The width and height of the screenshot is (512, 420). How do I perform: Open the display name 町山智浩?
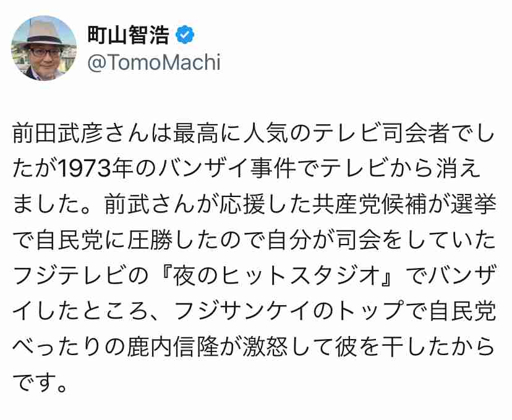(129, 35)
